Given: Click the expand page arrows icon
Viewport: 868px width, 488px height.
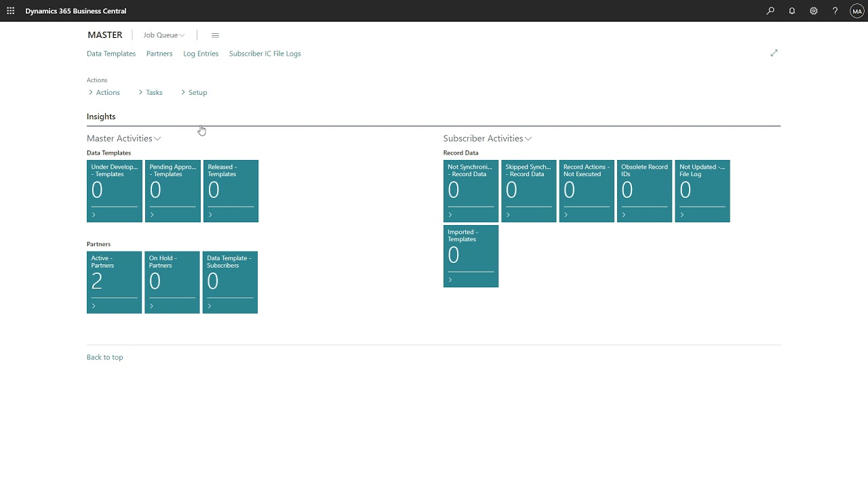Looking at the screenshot, I should click(774, 53).
